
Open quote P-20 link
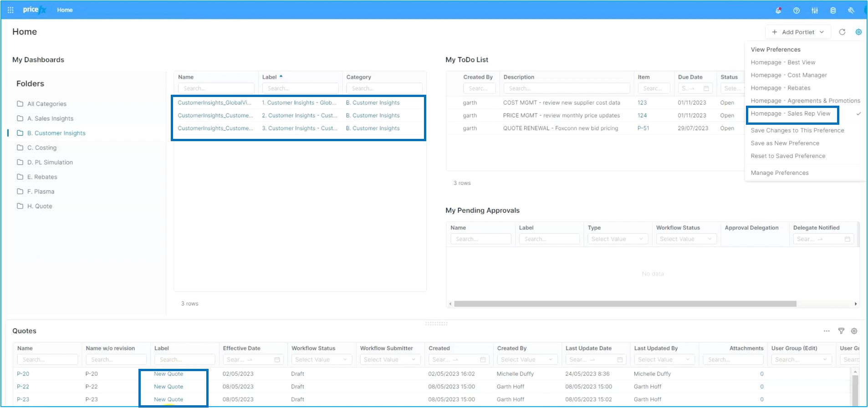[x=23, y=374]
